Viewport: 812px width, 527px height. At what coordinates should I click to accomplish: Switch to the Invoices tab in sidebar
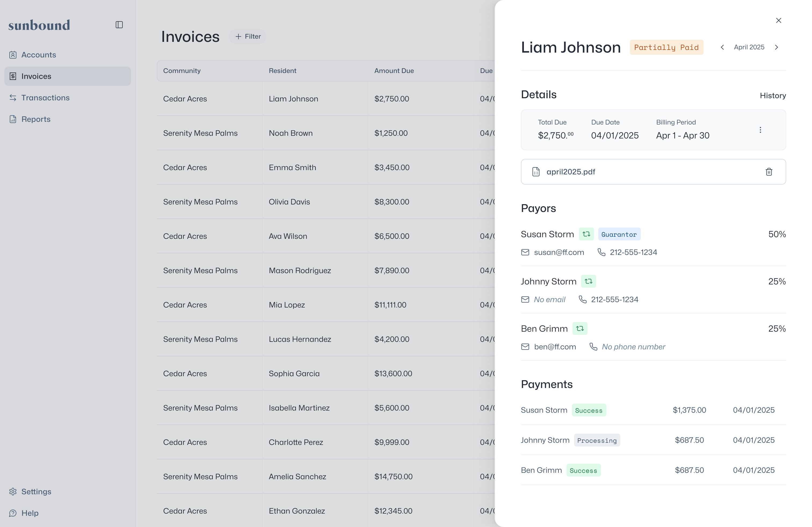click(x=36, y=76)
